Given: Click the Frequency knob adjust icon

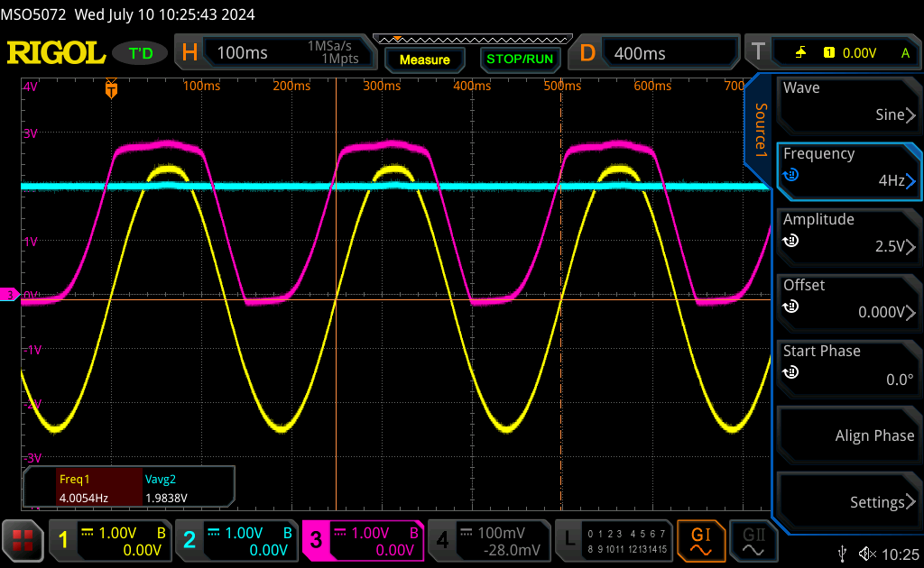Looking at the screenshot, I should [x=790, y=175].
